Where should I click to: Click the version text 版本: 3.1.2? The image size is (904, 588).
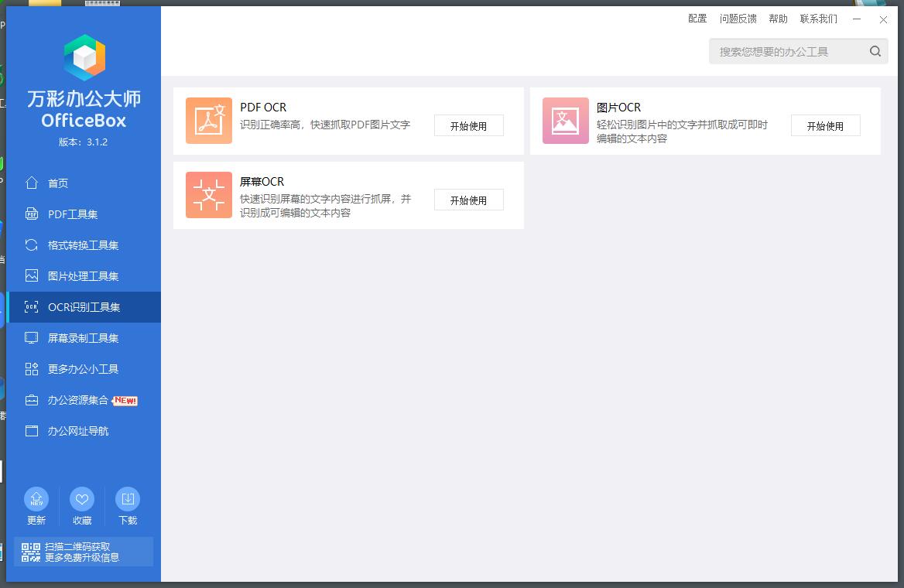pos(83,142)
